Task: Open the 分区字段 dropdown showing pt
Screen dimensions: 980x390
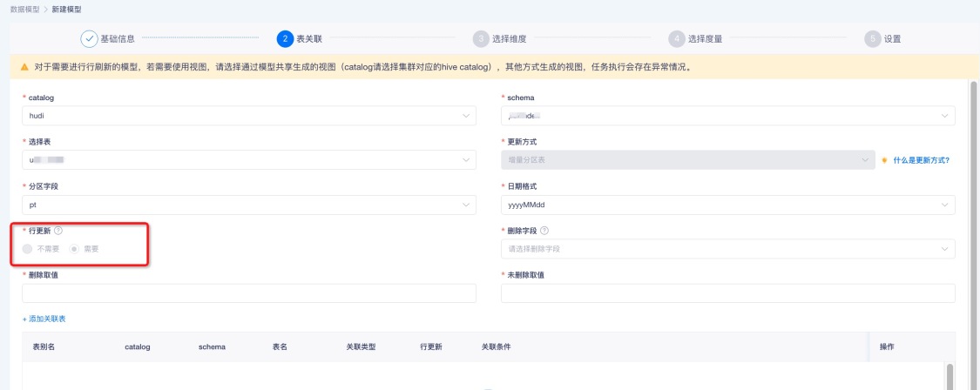Action: tap(249, 205)
